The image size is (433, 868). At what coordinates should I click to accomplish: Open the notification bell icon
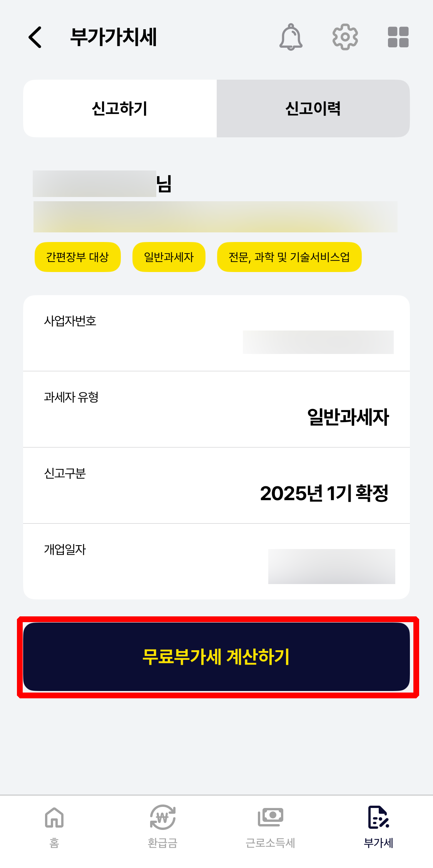click(x=291, y=37)
